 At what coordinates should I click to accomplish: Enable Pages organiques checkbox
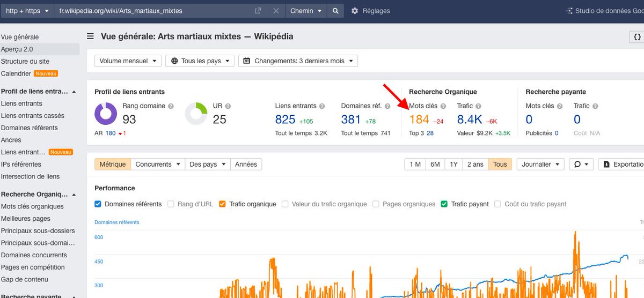pos(376,204)
